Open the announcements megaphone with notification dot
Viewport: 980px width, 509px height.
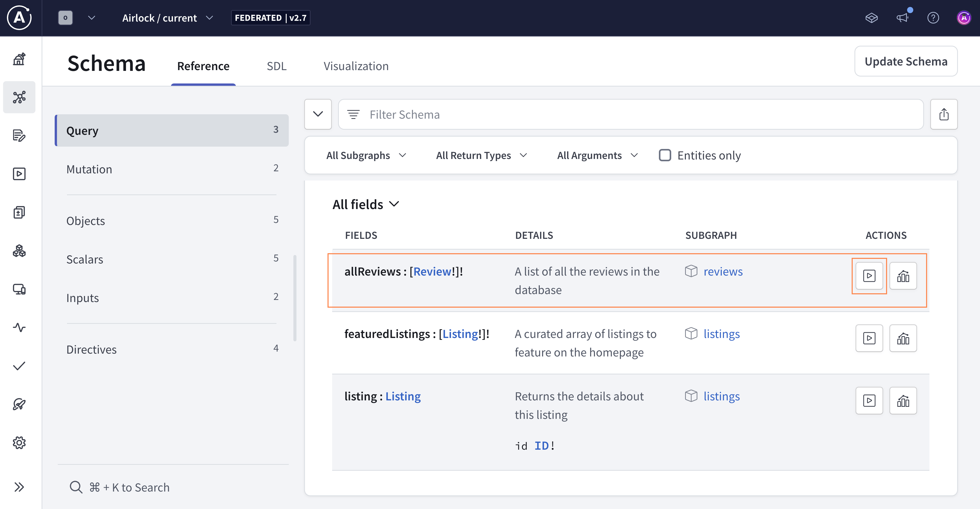click(x=903, y=17)
